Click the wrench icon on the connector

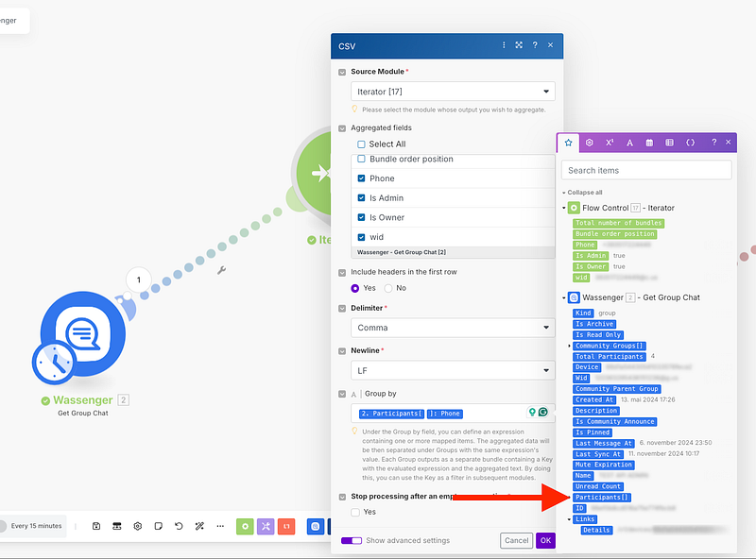[x=222, y=270]
